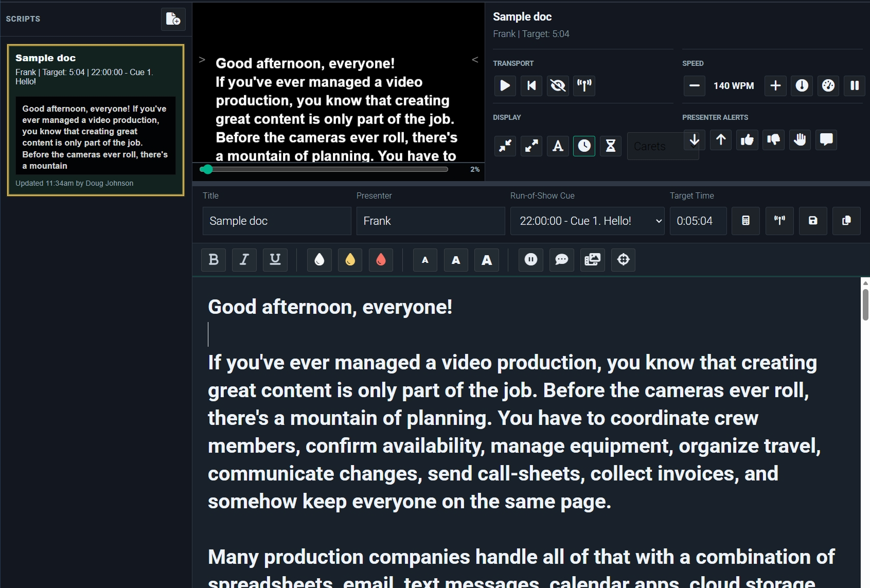Image resolution: width=870 pixels, height=588 pixels.
Task: Open the Run-of-Show Cue dropdown
Action: (587, 221)
